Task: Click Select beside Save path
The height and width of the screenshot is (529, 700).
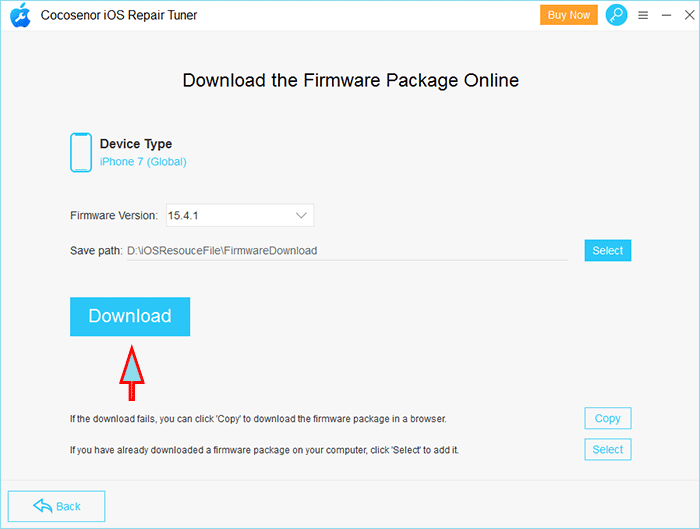Action: [x=608, y=250]
